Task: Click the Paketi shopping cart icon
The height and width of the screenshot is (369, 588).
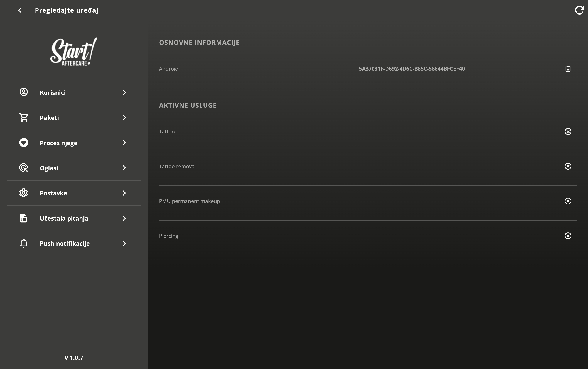Action: 24,117
